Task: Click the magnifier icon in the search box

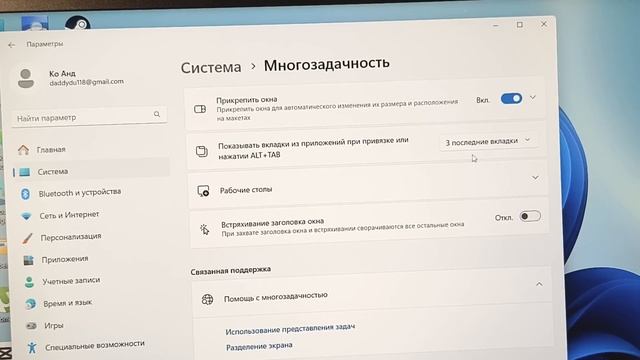Action: click(157, 114)
